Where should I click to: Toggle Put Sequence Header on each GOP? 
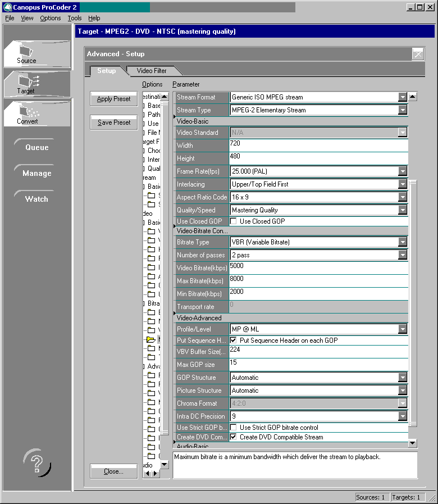coord(233,340)
